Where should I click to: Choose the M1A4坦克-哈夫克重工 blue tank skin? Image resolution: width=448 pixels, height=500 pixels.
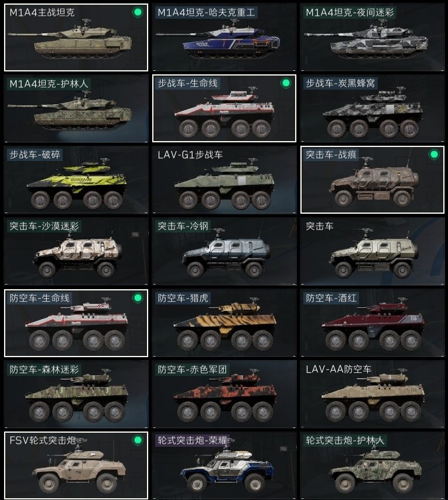coord(224,37)
